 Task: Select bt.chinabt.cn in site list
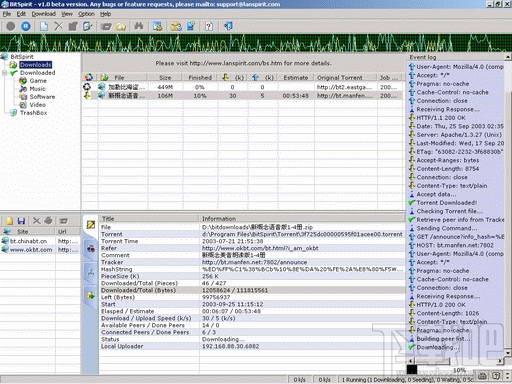pyautogui.click(x=28, y=241)
